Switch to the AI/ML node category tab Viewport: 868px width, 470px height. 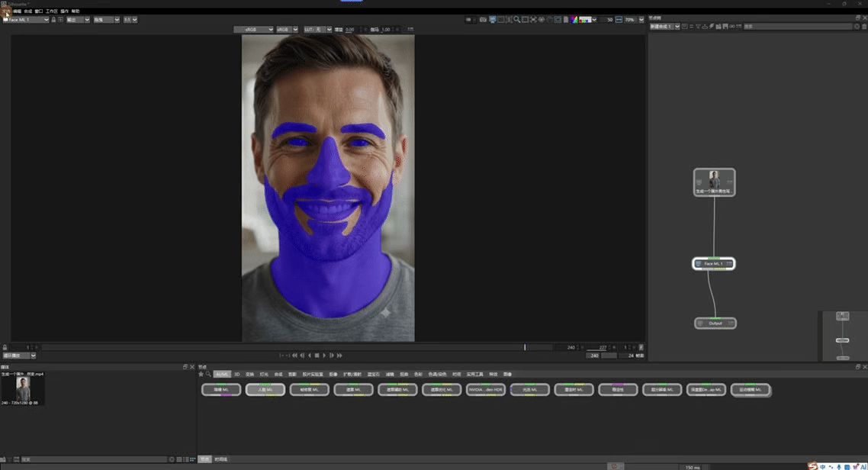(x=221, y=374)
